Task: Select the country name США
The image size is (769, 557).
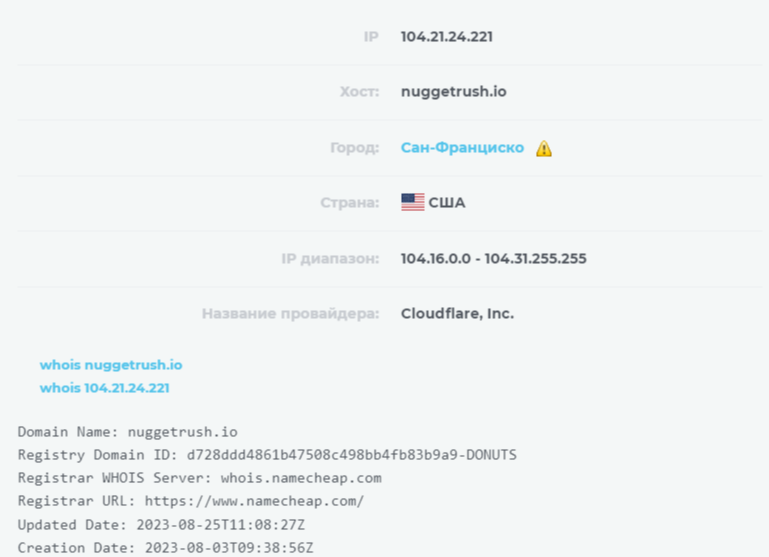Action: click(x=447, y=203)
